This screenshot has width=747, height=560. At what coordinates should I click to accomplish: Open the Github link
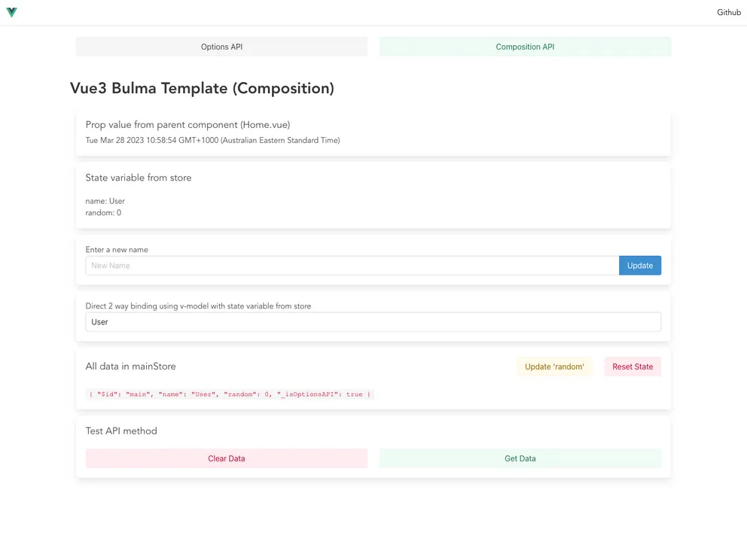727,12
